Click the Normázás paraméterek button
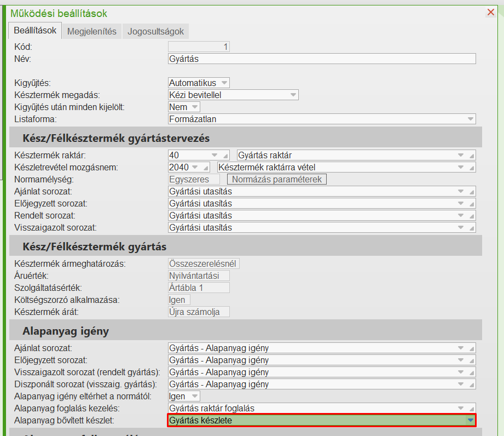The image size is (504, 436). pos(277,179)
